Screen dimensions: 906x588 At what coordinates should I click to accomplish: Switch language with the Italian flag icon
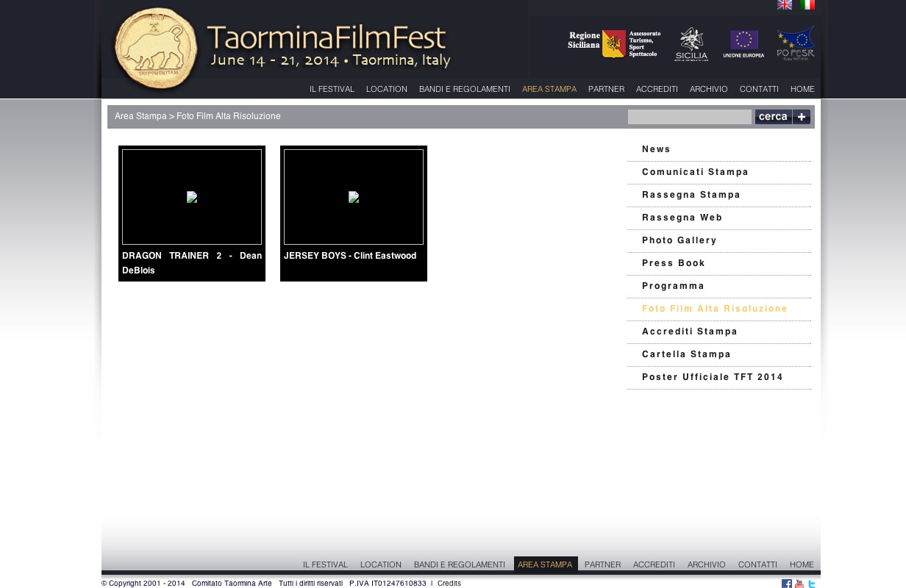(807, 5)
